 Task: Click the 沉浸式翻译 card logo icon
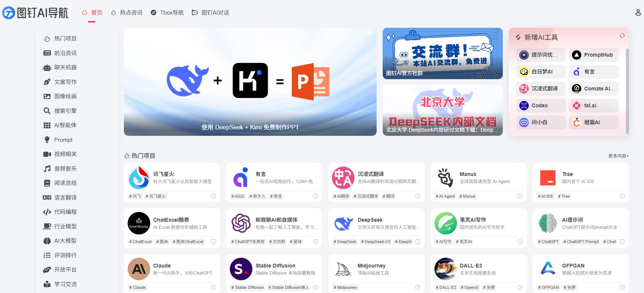tap(343, 178)
